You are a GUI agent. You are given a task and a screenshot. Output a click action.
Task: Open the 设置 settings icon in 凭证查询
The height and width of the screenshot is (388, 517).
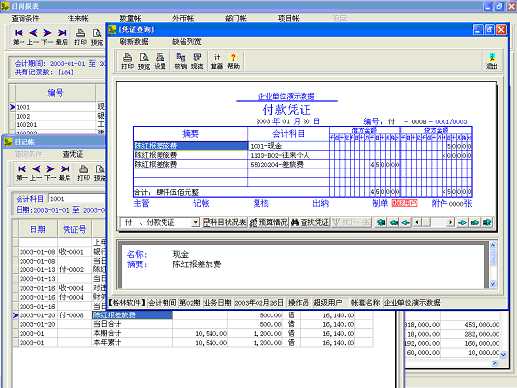[160, 61]
